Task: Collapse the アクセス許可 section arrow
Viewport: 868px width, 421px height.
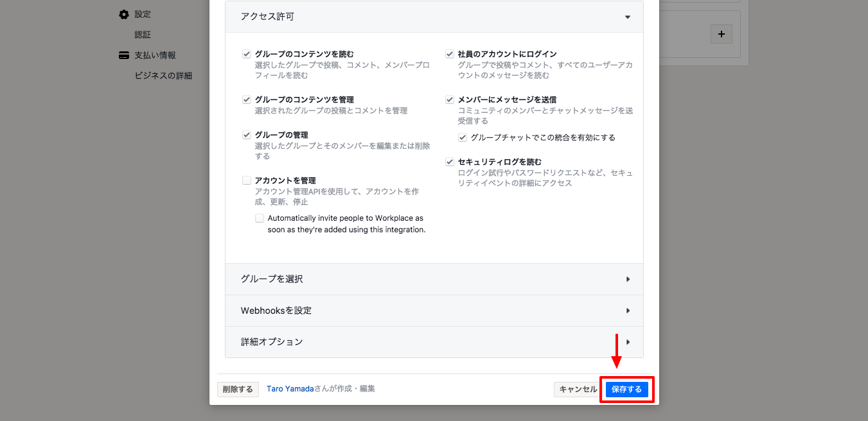Action: pos(627,17)
